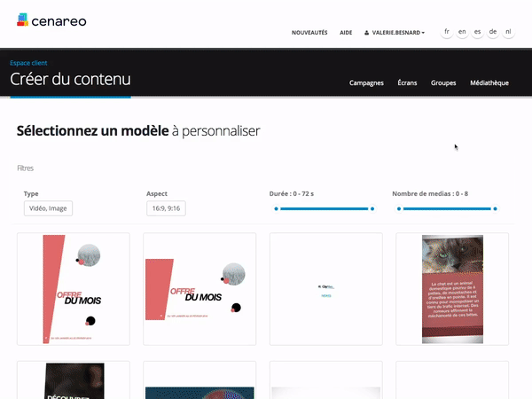This screenshot has width=532, height=399.
Task: Click the user icon beside VALERIE.BESNARD
Action: tap(366, 33)
